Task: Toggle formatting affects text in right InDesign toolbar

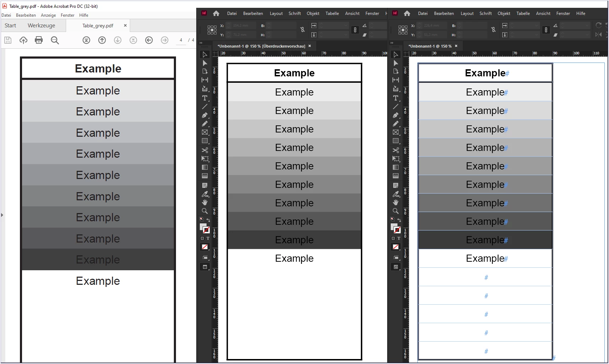Action: pos(399,238)
